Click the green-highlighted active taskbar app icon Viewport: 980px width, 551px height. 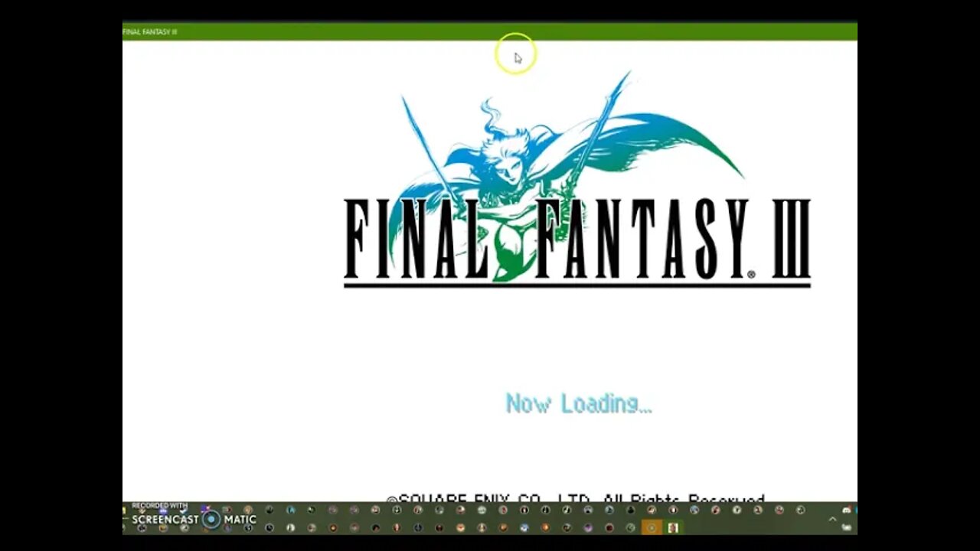(x=673, y=527)
